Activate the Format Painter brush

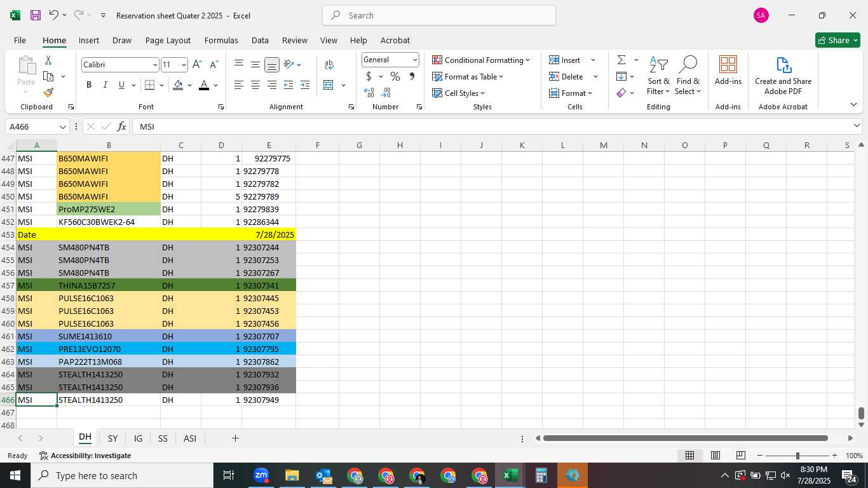(x=48, y=93)
